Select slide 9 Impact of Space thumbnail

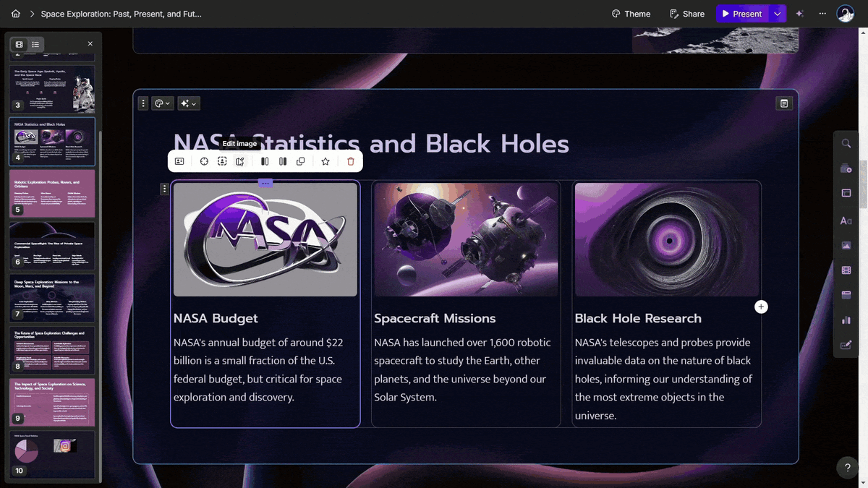click(52, 402)
